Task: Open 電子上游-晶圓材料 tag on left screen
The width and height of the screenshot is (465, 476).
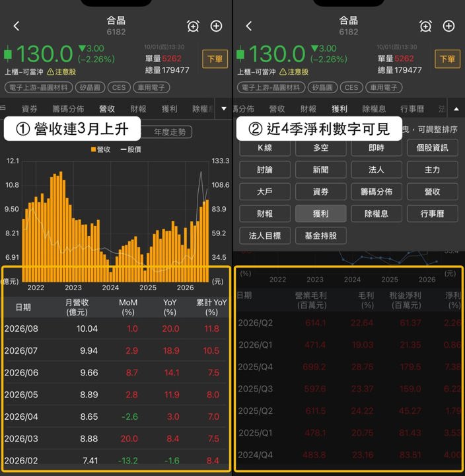Action: tap(38, 87)
